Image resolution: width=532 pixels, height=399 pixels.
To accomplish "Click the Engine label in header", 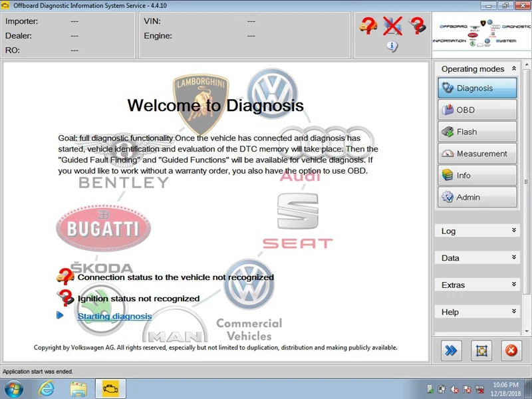I will pos(158,36).
